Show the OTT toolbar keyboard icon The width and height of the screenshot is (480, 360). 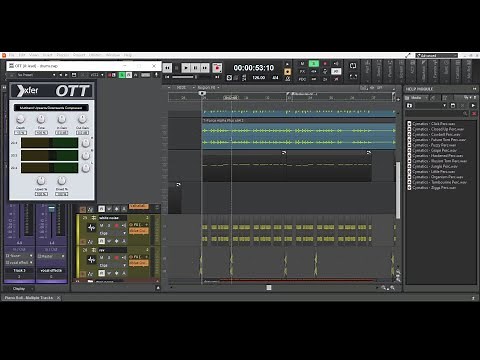(145, 75)
